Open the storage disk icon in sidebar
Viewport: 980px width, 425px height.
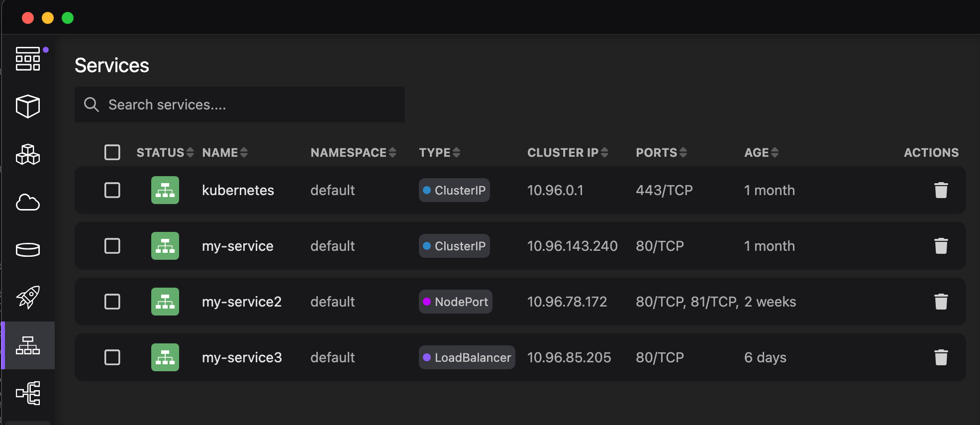tap(28, 249)
